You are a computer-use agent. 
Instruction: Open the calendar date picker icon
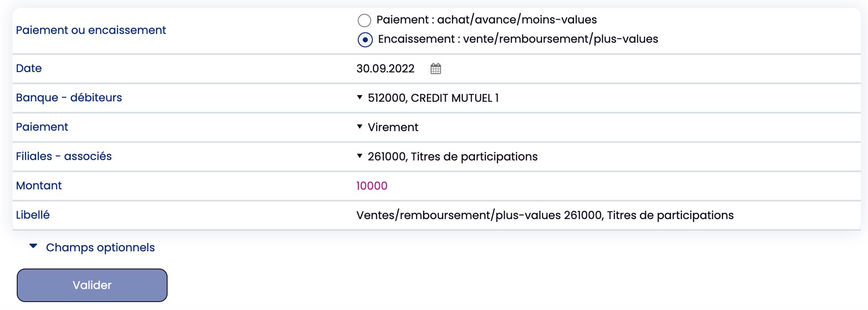(436, 69)
